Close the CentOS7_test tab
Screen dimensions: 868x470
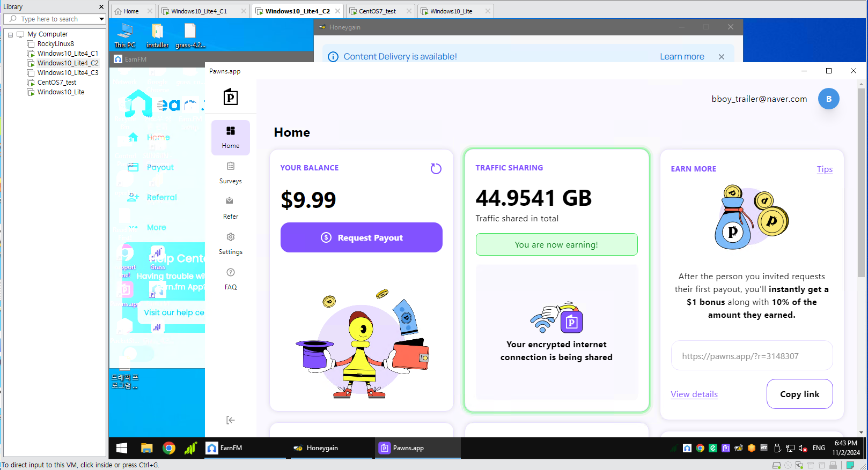click(409, 11)
